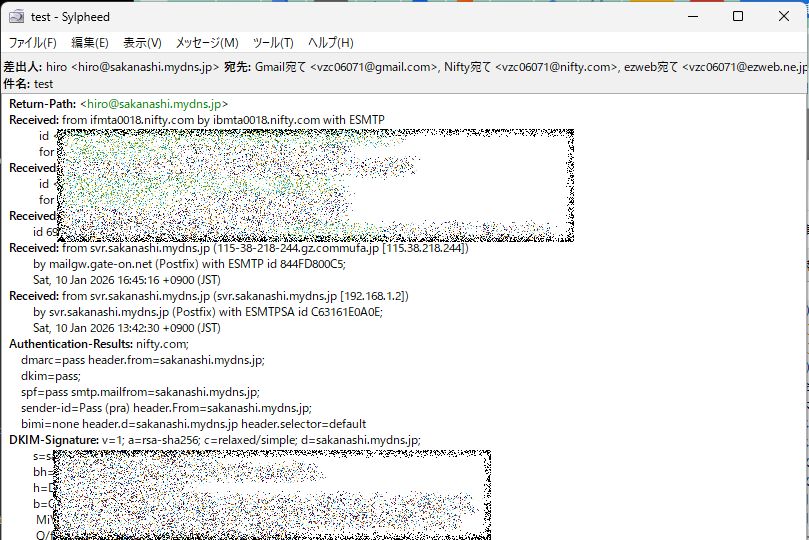Close the test message window
The height and width of the screenshot is (540, 809).
(x=784, y=17)
